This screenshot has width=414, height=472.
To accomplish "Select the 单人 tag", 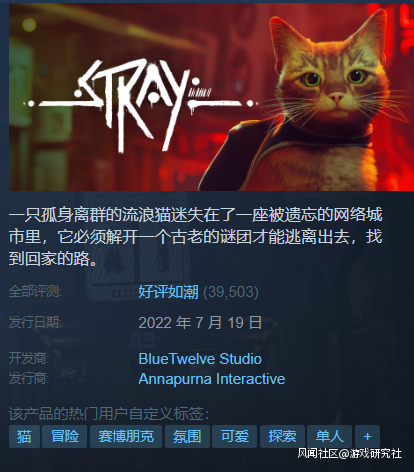I will coord(329,436).
